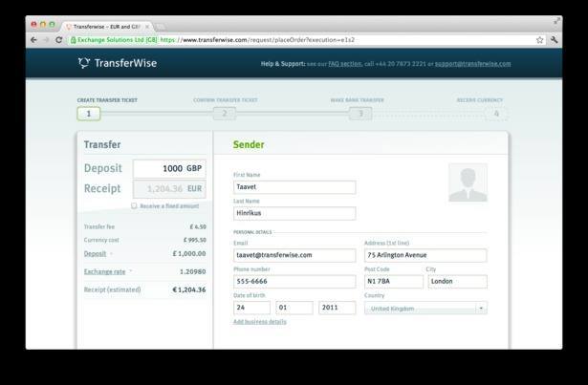
Task: Click the Address 1st line field
Action: click(x=425, y=255)
